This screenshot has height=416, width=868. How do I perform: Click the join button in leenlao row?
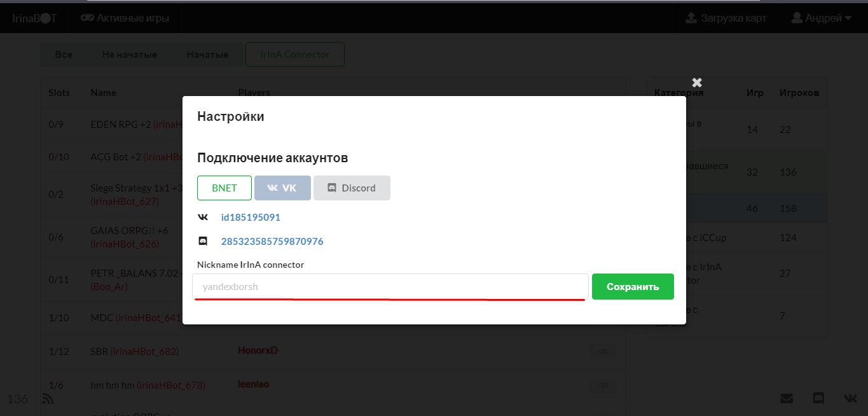pos(603,384)
